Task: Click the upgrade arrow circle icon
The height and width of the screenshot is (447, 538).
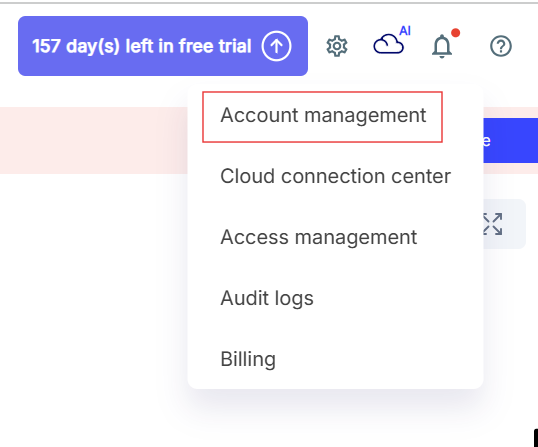Action: [x=276, y=46]
